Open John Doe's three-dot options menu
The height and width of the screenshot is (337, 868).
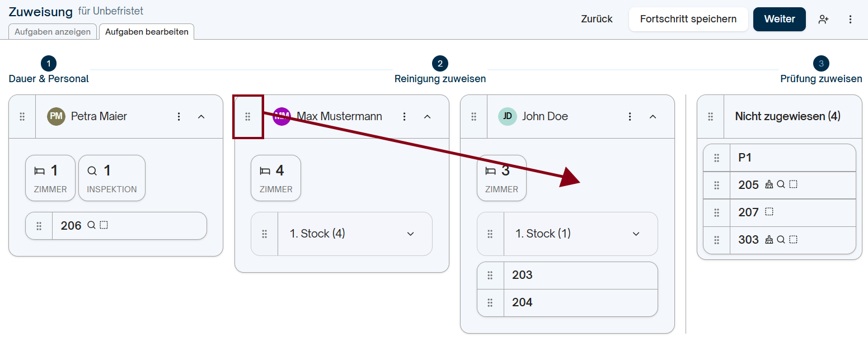tap(630, 116)
